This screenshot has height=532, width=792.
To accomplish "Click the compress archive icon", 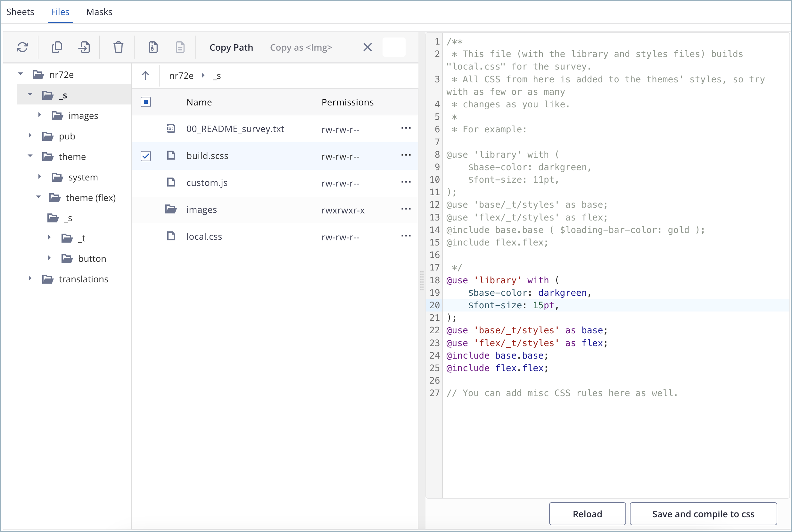I will point(153,47).
